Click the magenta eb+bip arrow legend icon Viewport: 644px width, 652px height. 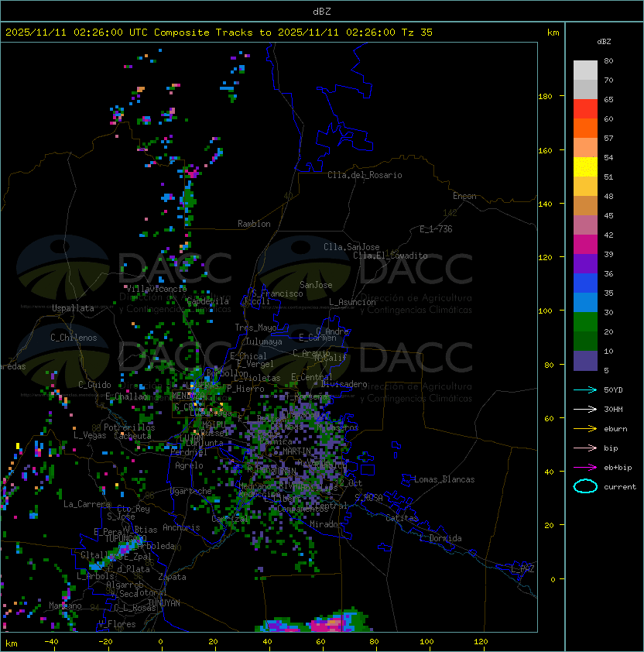[x=585, y=468]
